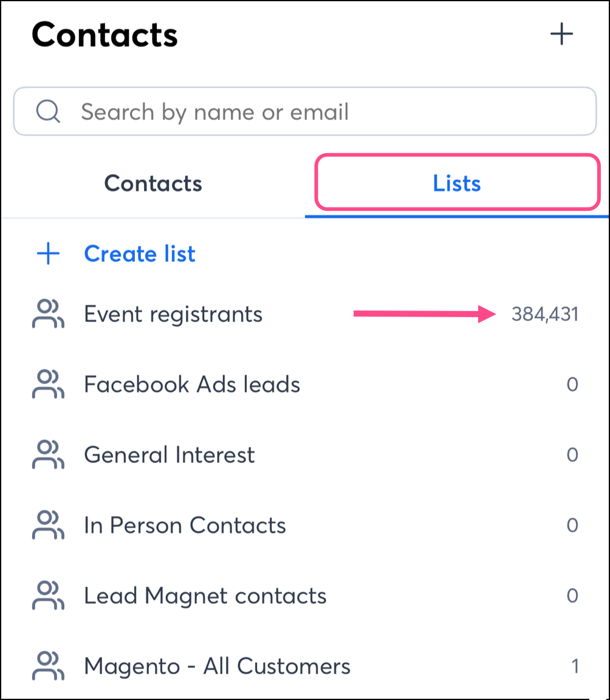Open the In Person Contacts list

(x=185, y=526)
